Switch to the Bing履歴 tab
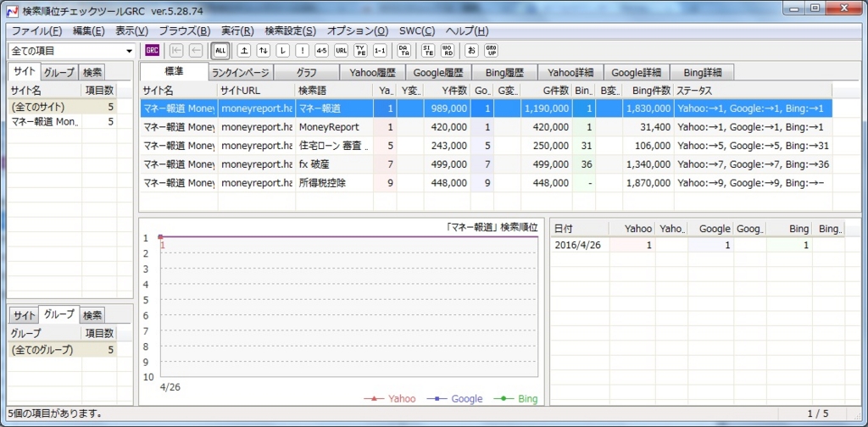 tap(504, 73)
